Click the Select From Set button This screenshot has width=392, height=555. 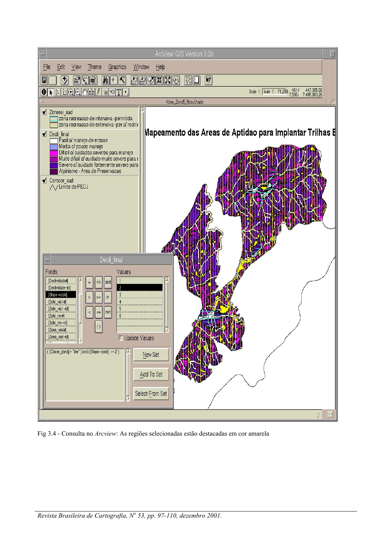pos(151,393)
